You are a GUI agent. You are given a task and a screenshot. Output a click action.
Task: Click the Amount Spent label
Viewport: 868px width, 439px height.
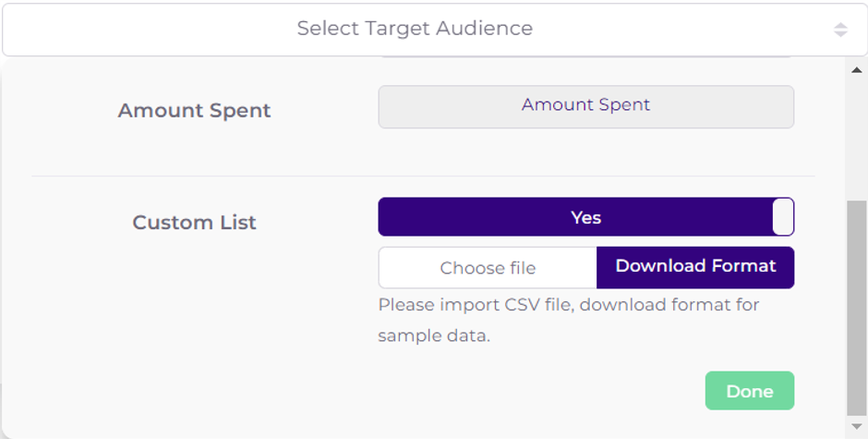point(194,111)
